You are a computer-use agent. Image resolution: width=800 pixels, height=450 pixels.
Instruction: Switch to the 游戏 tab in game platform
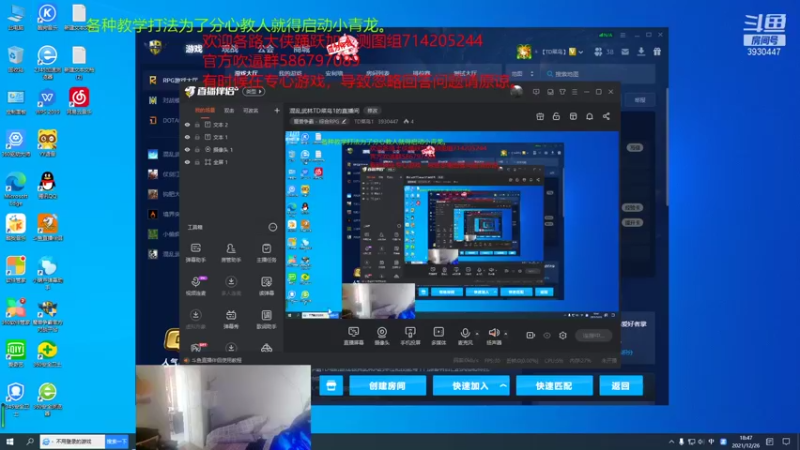click(x=194, y=49)
